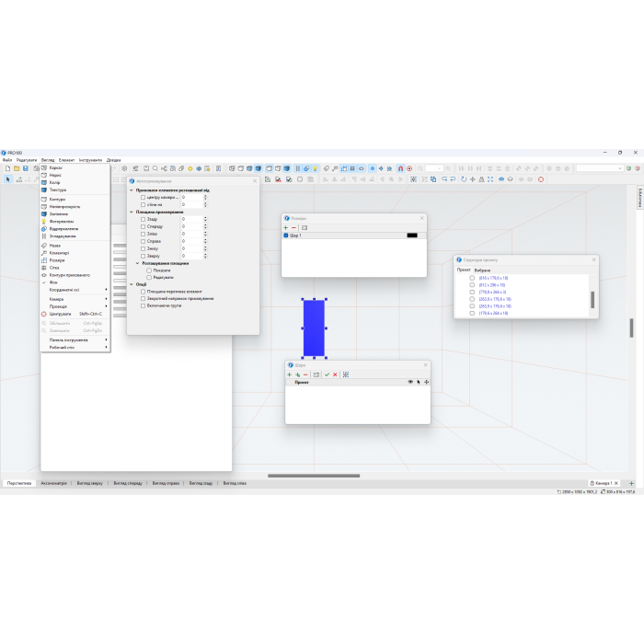The height and width of the screenshot is (644, 644).
Task: Click the Ззаду value input field
Action: [191, 219]
